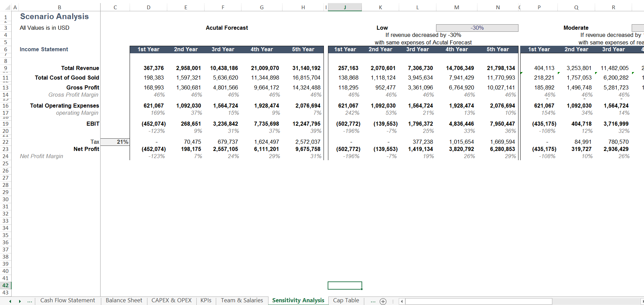Screen dimensions: 644x305
Task: Click Low scenario revenue 257,163
Action: click(x=348, y=68)
